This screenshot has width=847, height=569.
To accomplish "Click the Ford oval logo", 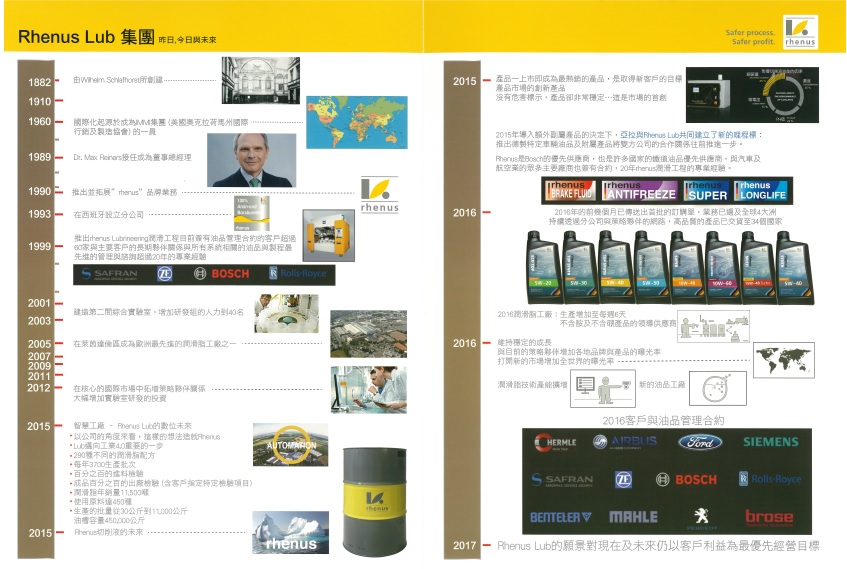I will click(x=700, y=442).
